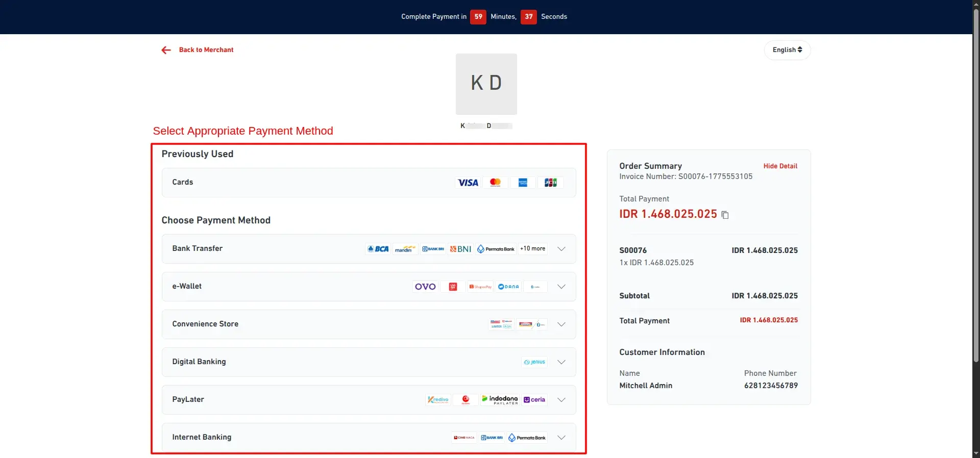Click the ShopeePay logo
Viewport: 980px width, 458px height.
pos(480,287)
